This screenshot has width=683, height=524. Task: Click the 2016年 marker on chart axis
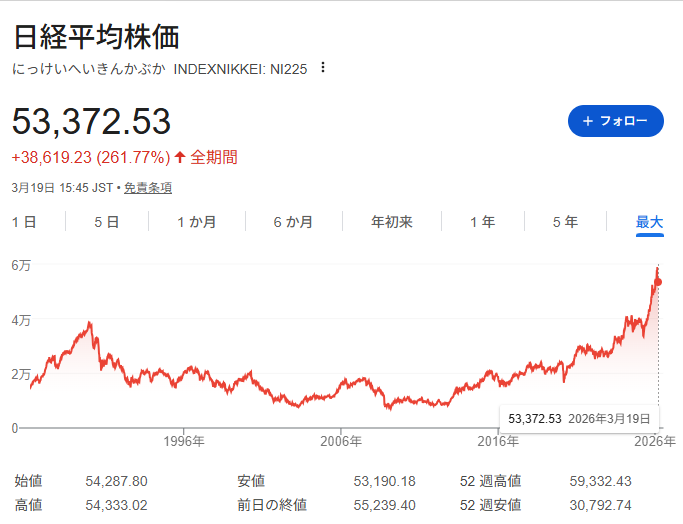point(497,441)
